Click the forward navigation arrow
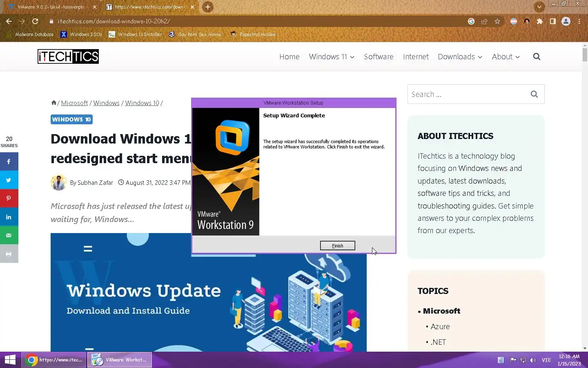The height and width of the screenshot is (368, 588). [x=22, y=21]
